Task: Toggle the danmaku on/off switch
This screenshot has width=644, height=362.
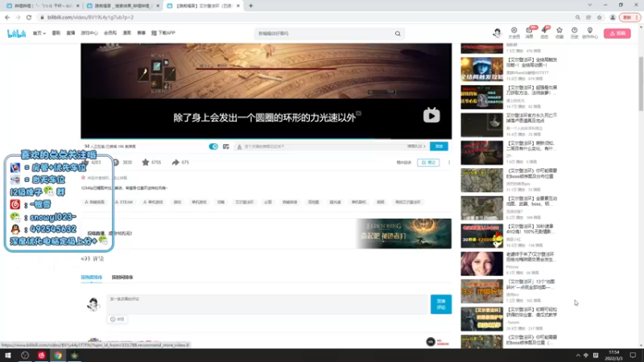Action: pyautogui.click(x=213, y=146)
